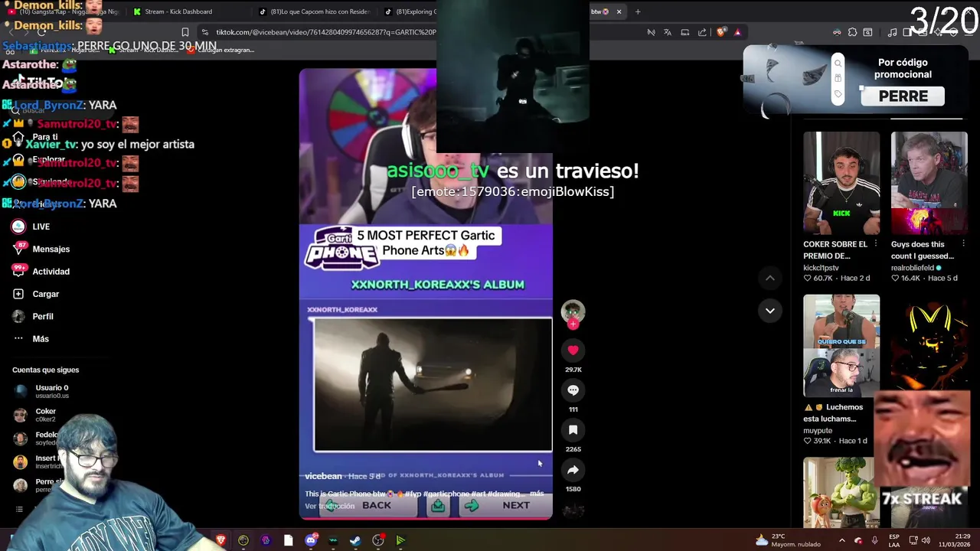Click the tiktok.com URL address bar
980x551 pixels.
point(325,32)
